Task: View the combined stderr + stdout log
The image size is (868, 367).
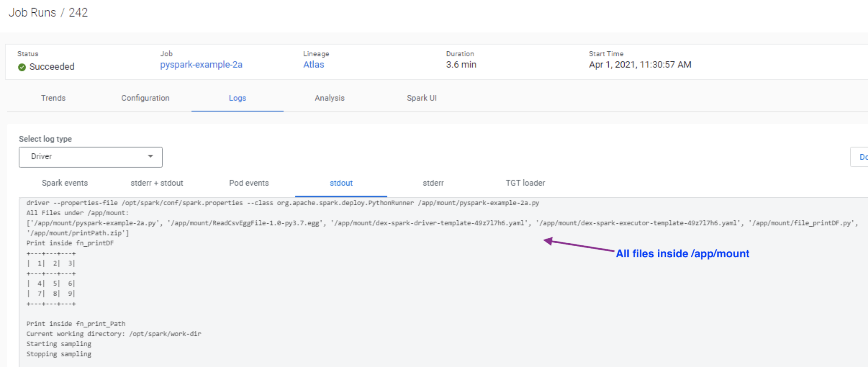Action: pyautogui.click(x=157, y=183)
